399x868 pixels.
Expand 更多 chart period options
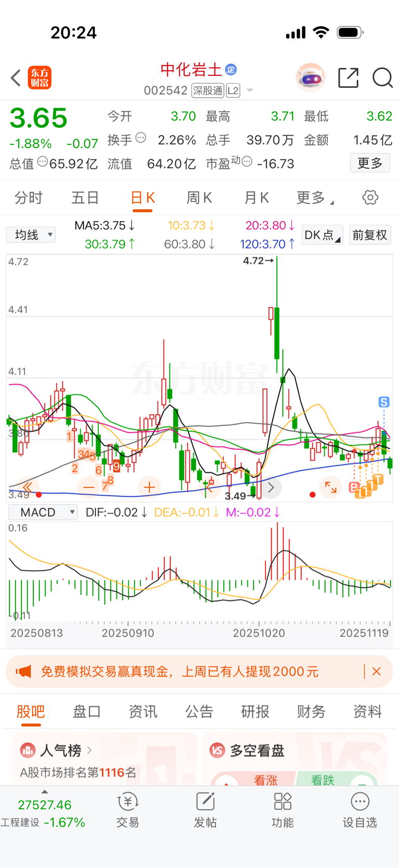315,198
